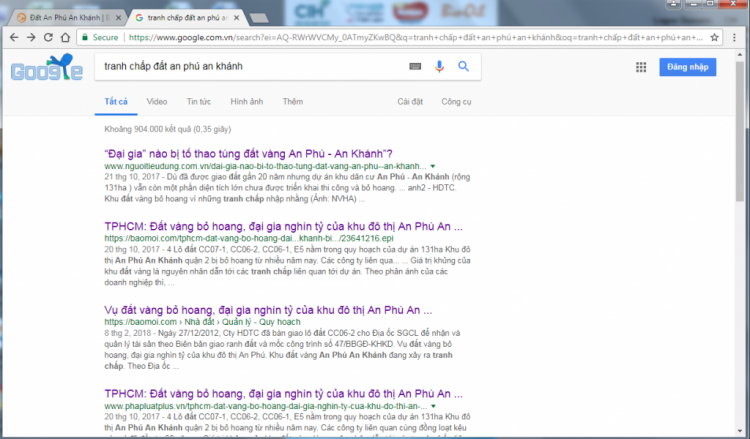Run the search with the magnifier icon
750x439 pixels.
pyautogui.click(x=463, y=66)
